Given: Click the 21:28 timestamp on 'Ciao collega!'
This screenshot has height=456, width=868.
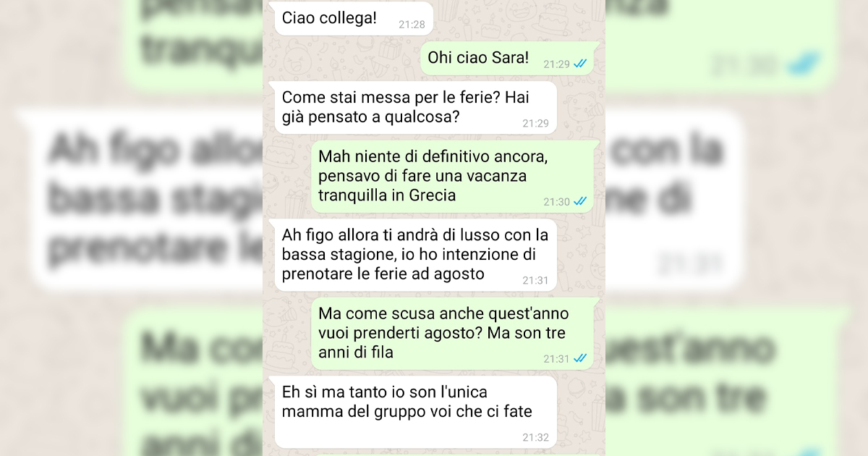Looking at the screenshot, I should (x=412, y=25).
